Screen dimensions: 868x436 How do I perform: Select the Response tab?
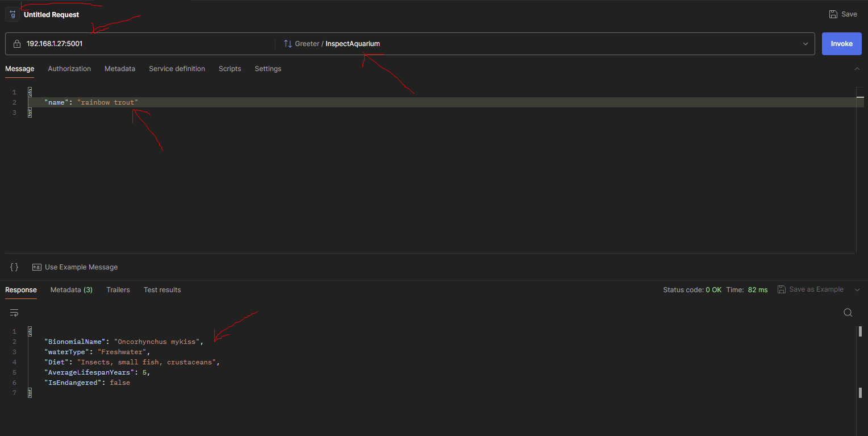point(21,290)
